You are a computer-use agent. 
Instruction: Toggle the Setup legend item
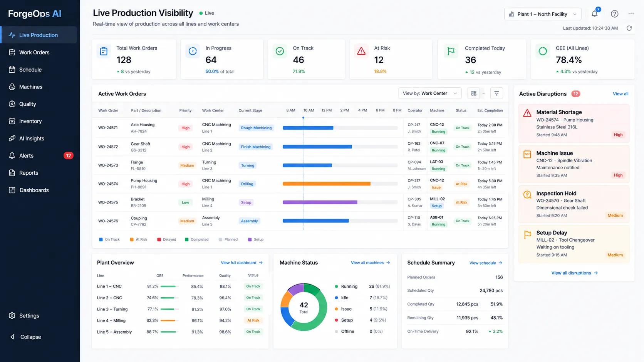tap(256, 239)
